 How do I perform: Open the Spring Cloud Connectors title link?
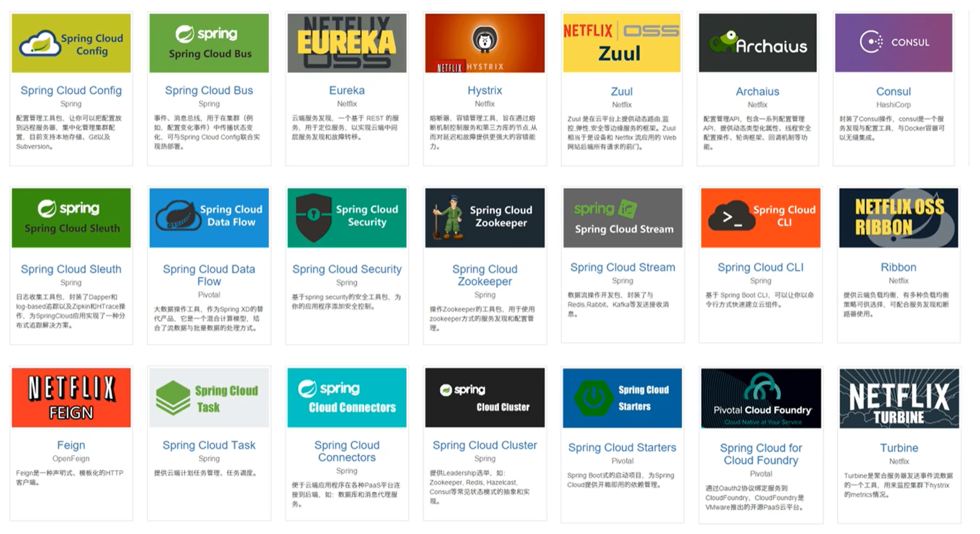click(347, 451)
